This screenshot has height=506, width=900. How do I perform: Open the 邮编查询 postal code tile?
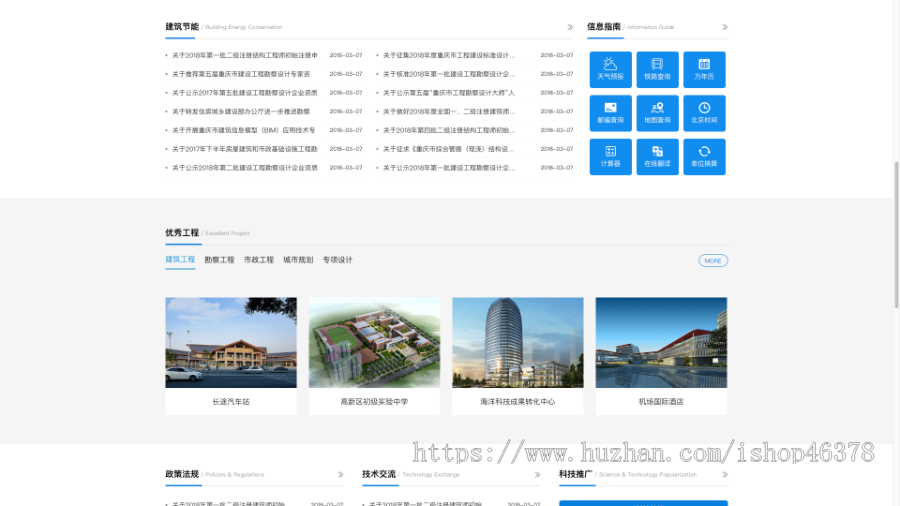click(x=610, y=113)
